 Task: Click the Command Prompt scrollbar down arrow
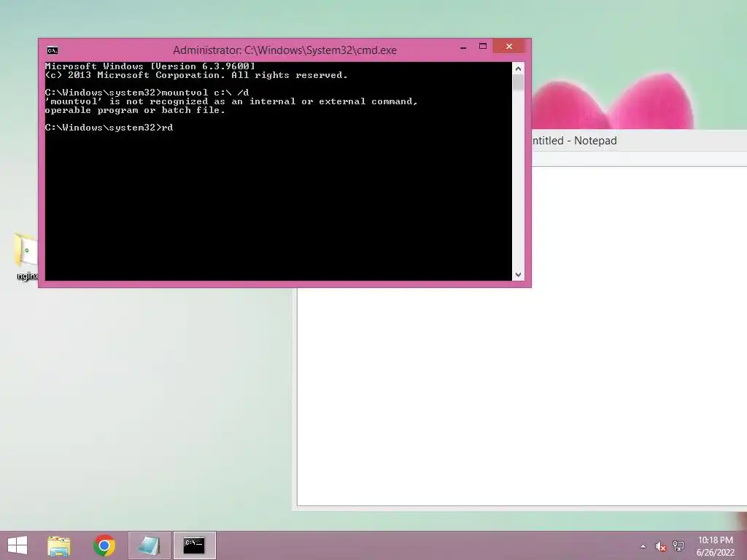[x=519, y=275]
